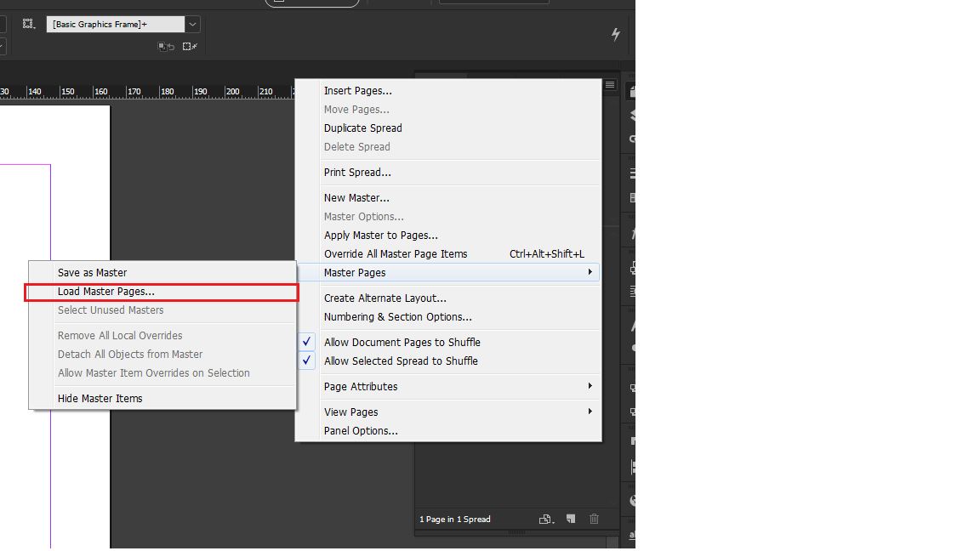This screenshot has height=551, width=980.
Task: Choose Create Alternate Layout...
Action: pyautogui.click(x=448, y=298)
